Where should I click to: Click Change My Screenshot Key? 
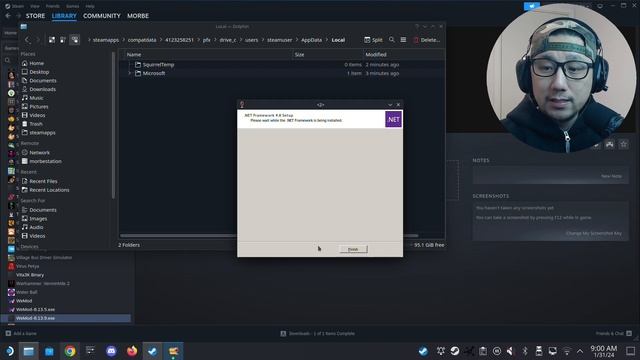click(594, 233)
